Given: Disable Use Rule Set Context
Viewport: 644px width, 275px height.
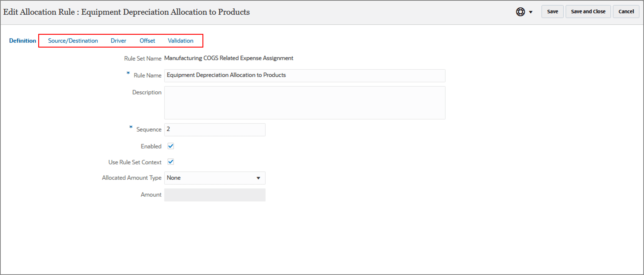Looking at the screenshot, I should pos(171,162).
